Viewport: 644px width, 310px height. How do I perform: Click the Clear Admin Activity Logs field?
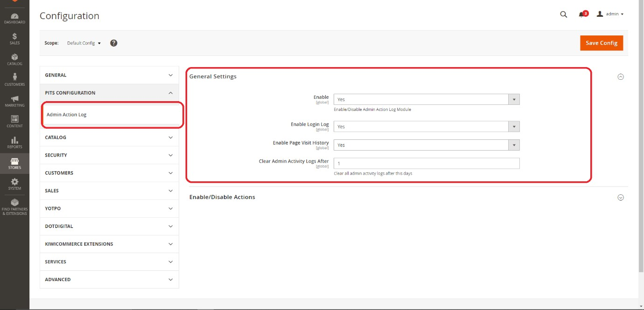pos(426,164)
